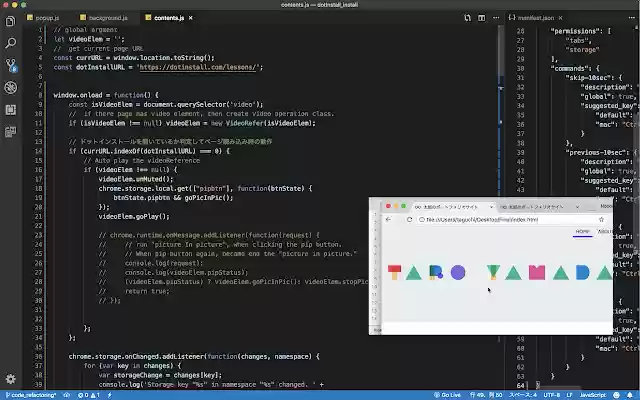Open the Explorer view in activity bar

click(11, 21)
